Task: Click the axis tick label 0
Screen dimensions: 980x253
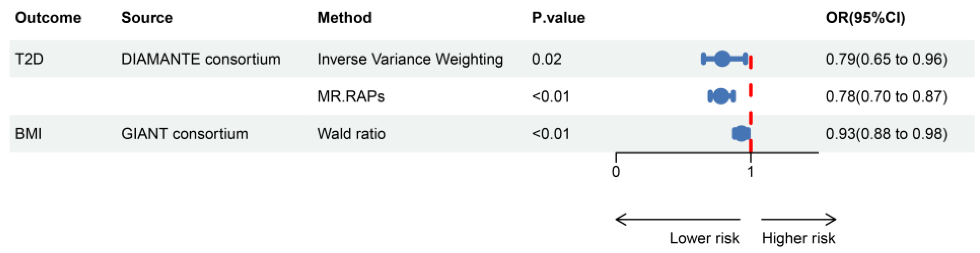Action: pyautogui.click(x=616, y=171)
